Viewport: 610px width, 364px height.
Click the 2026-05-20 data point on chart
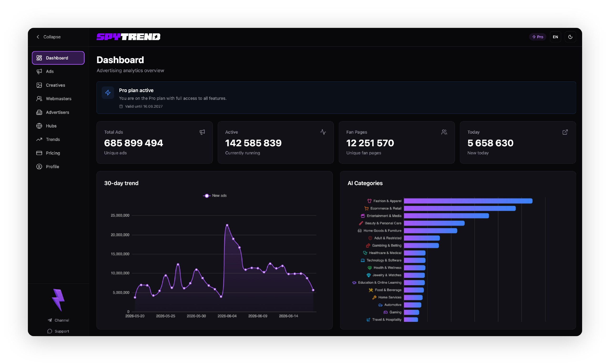coord(135,298)
